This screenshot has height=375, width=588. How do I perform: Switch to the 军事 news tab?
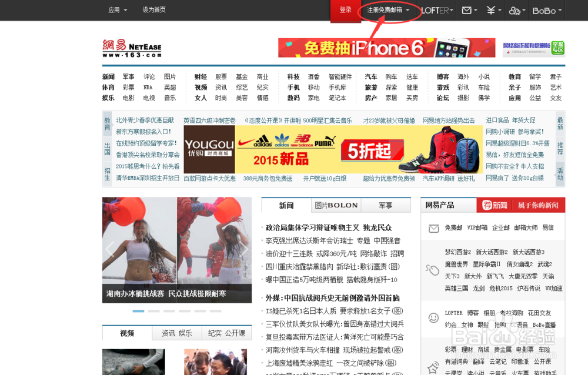point(386,206)
